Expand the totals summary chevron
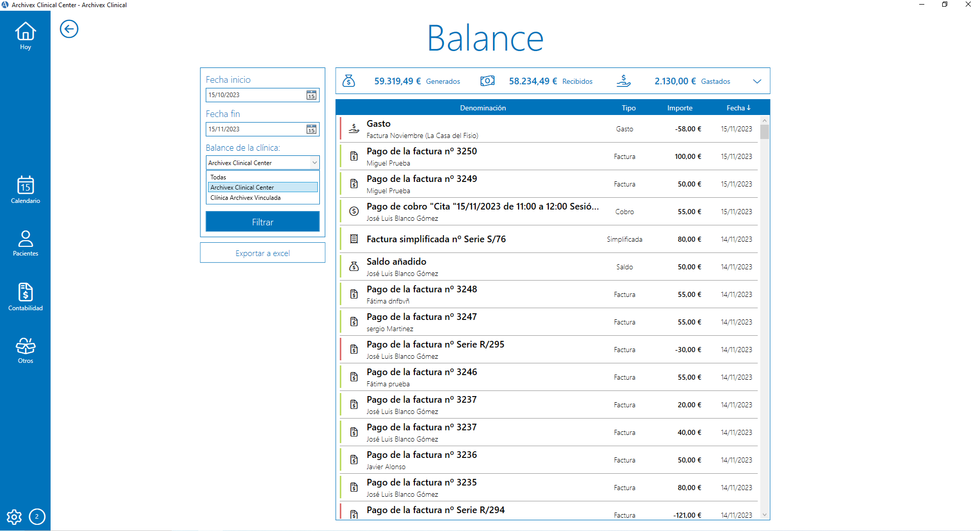 tap(757, 81)
